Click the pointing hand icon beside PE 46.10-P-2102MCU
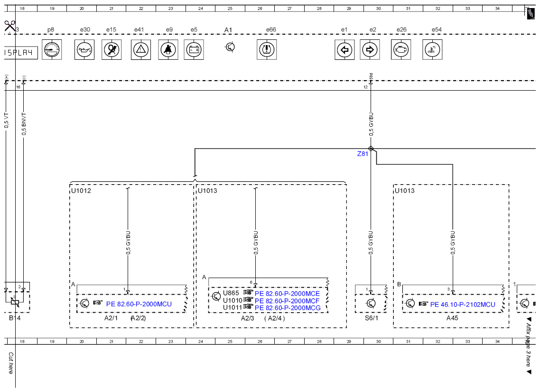 click(423, 304)
